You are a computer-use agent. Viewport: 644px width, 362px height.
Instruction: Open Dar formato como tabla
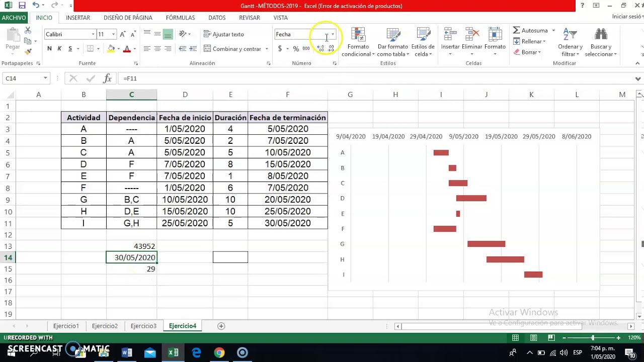coord(392,42)
